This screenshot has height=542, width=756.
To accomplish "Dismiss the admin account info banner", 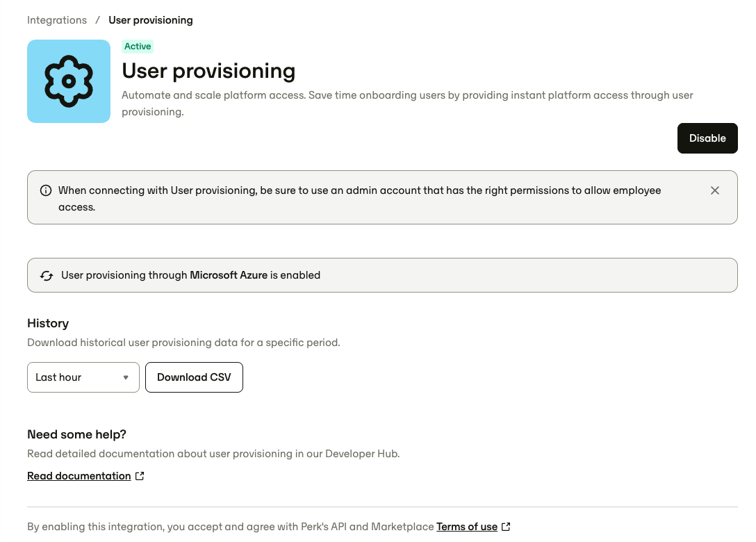I will pyautogui.click(x=715, y=190).
